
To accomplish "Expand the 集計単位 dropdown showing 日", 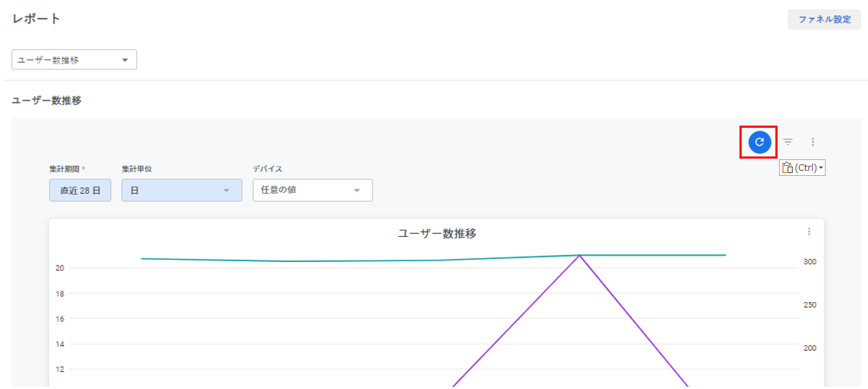I will (182, 190).
